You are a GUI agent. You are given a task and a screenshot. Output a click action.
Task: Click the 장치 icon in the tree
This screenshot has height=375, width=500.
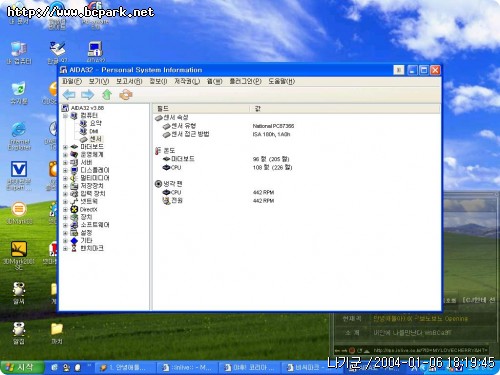pyautogui.click(x=74, y=217)
